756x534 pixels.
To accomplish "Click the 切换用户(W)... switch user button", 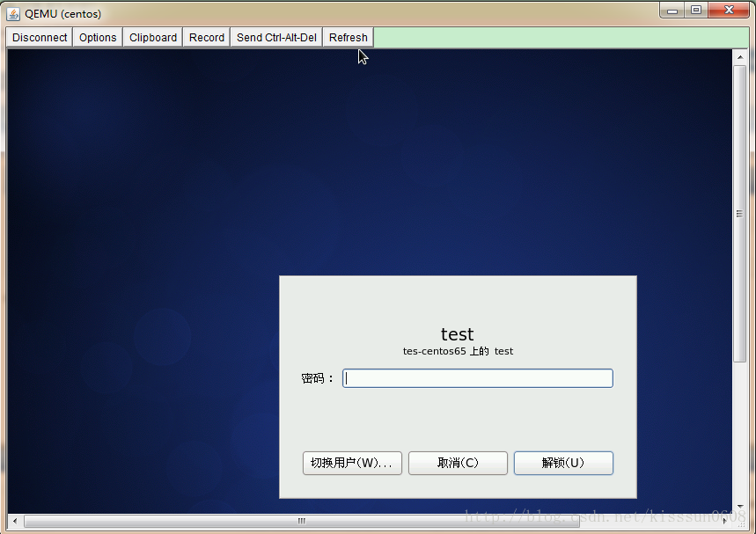I will coord(352,463).
